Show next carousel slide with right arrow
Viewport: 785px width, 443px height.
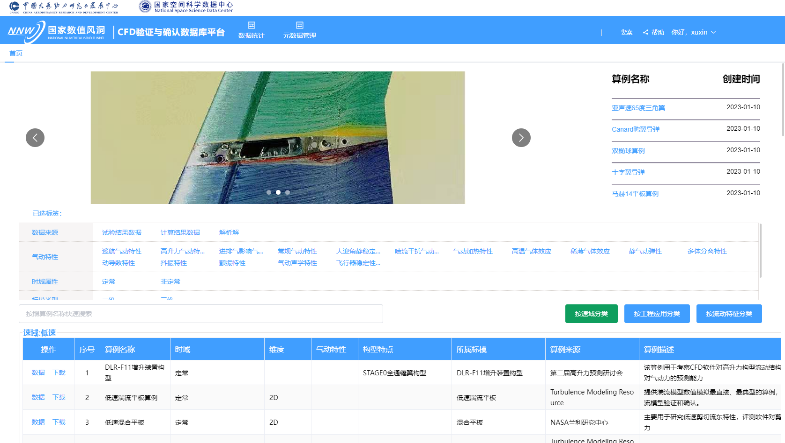coord(521,138)
